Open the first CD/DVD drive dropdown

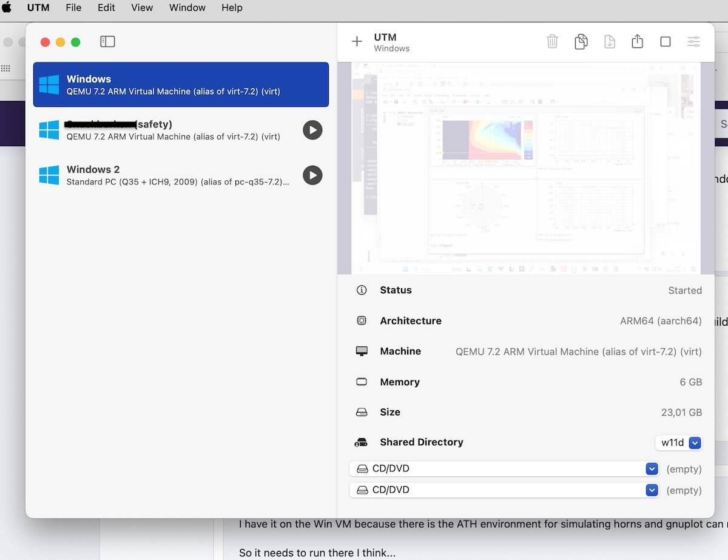[504, 469]
